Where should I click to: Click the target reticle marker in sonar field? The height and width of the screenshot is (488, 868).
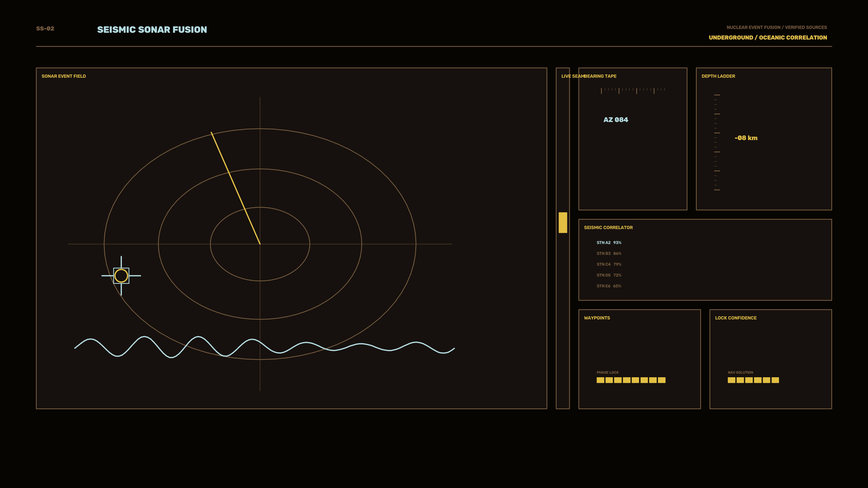point(121,276)
